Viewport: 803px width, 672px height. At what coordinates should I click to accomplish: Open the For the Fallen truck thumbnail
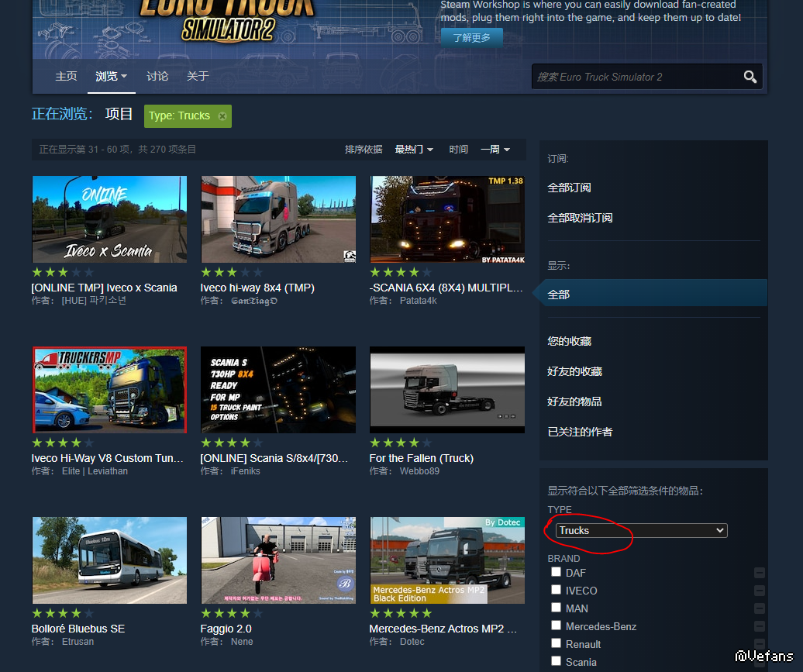[x=447, y=390]
